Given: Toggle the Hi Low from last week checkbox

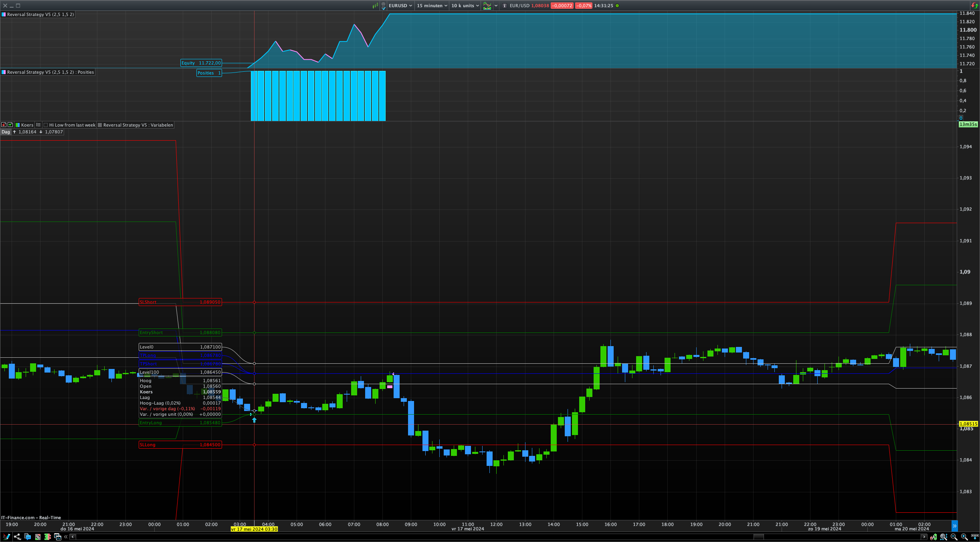Looking at the screenshot, I should pos(46,125).
